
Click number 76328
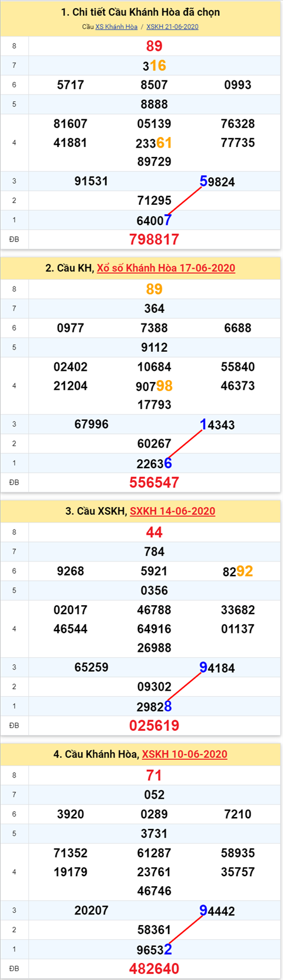238,124
